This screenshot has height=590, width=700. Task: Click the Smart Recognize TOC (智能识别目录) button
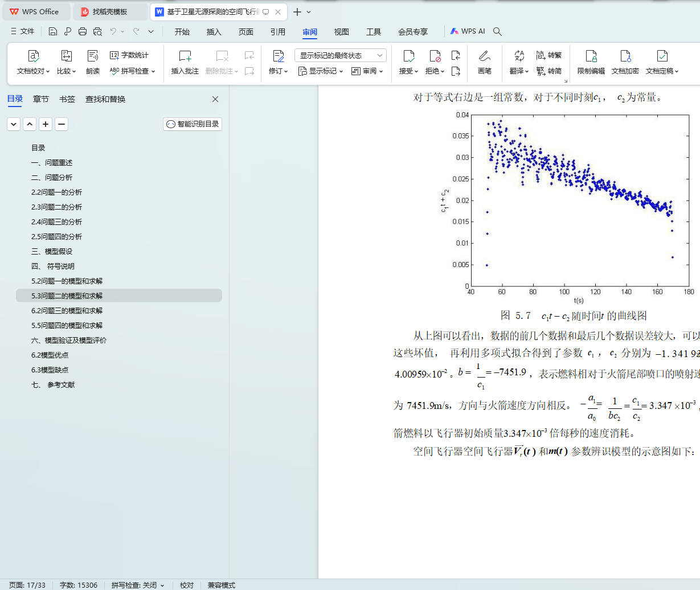point(193,124)
